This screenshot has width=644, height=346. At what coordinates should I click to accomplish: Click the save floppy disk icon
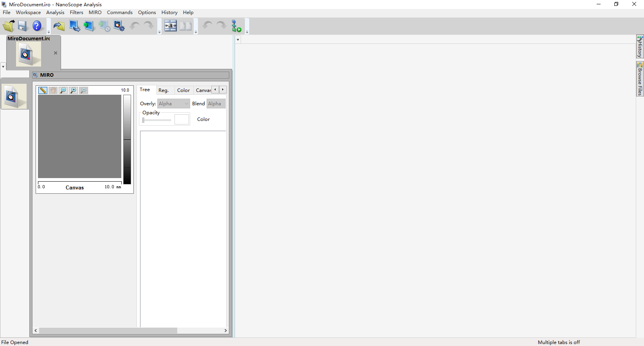click(22, 26)
